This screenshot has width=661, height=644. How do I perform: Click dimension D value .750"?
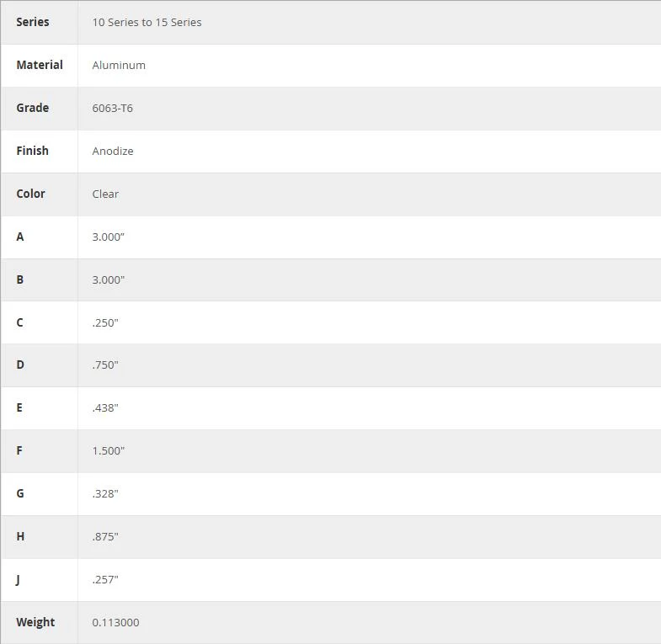coord(105,365)
